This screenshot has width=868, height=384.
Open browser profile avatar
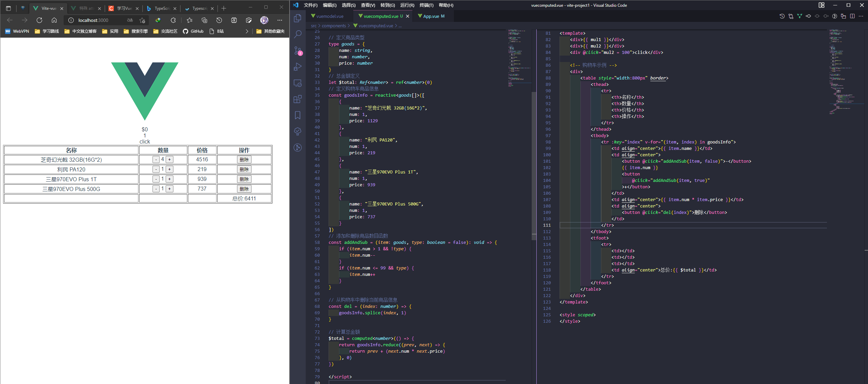click(264, 20)
